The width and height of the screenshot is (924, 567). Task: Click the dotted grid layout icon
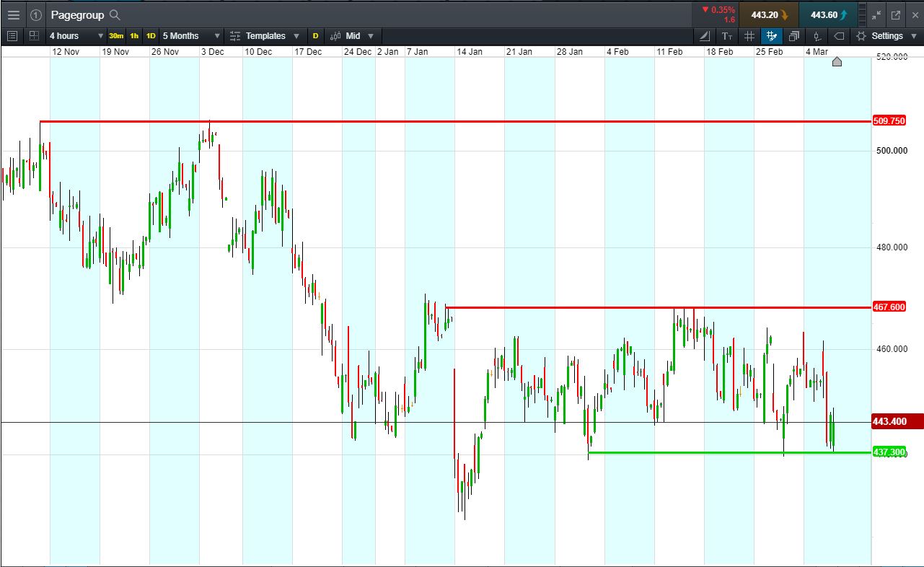(x=35, y=35)
